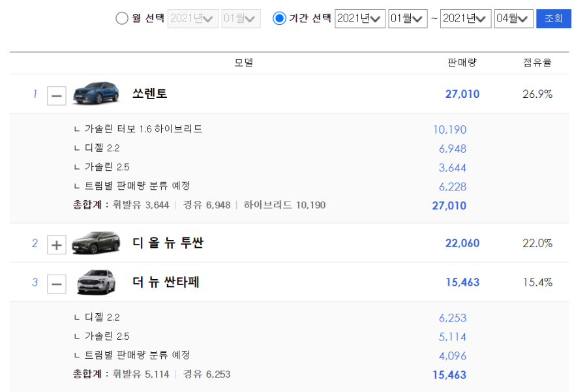This screenshot has height=392, width=587.
Task: Expand the 디 올 뉴 투싼 row
Action: click(x=57, y=245)
